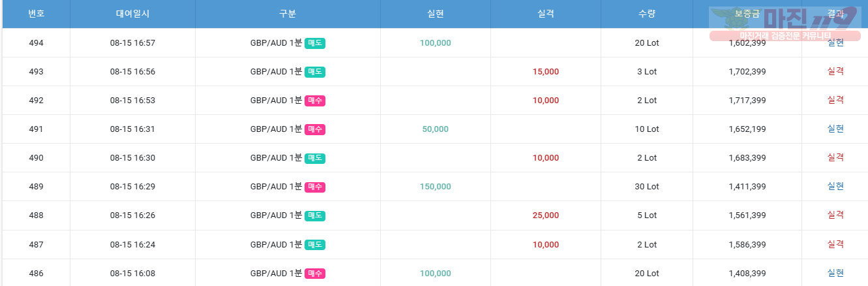Click the 실현 column header
Image resolution: width=868 pixels, height=286 pixels.
pos(436,14)
